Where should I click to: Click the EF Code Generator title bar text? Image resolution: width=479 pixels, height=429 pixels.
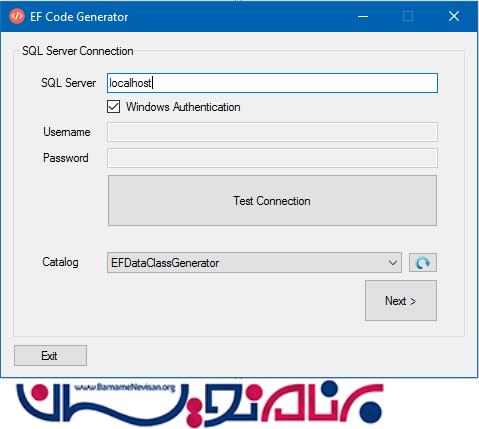(x=79, y=17)
